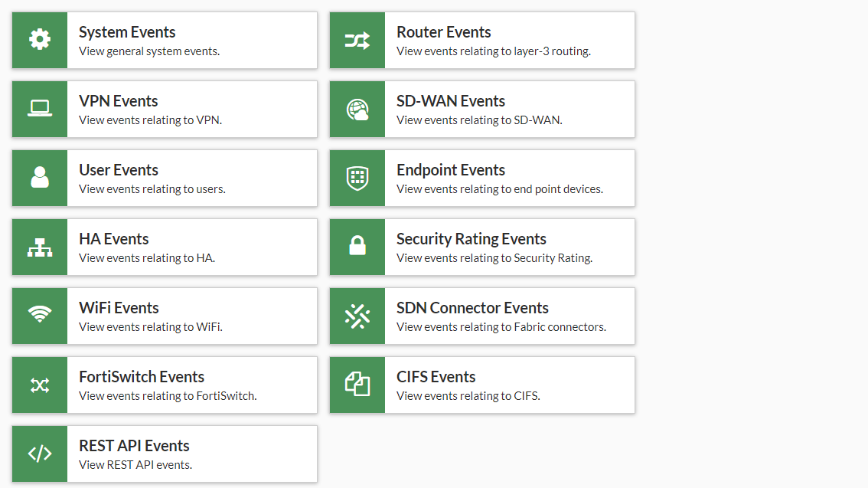Image resolution: width=868 pixels, height=488 pixels.
Task: Click the SD-WAN Events globe icon
Action: pos(357,109)
